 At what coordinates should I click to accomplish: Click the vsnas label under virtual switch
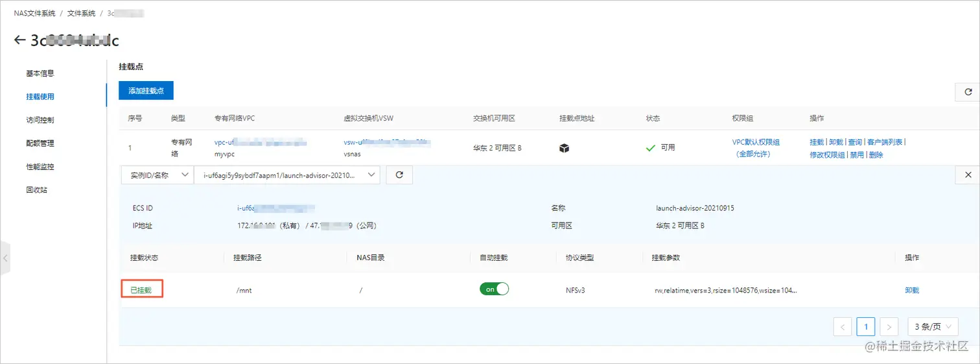[353, 154]
